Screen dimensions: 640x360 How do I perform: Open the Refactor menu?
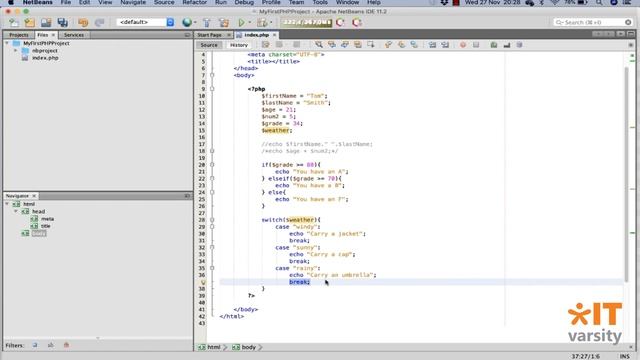tap(195, 2)
